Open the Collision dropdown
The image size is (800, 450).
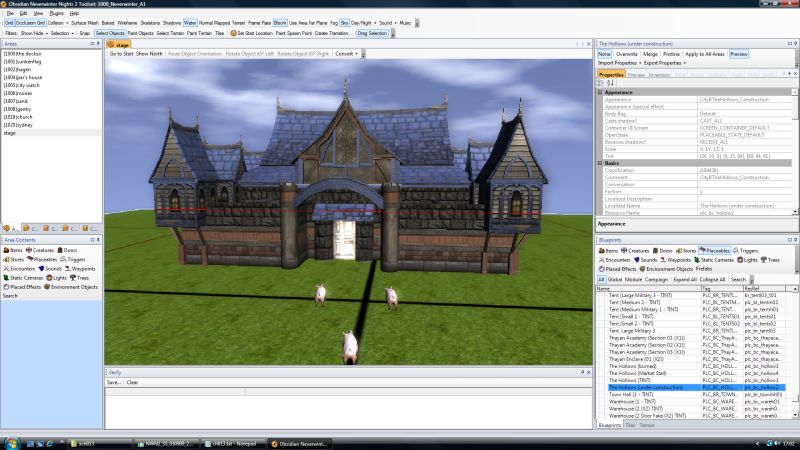(x=58, y=23)
